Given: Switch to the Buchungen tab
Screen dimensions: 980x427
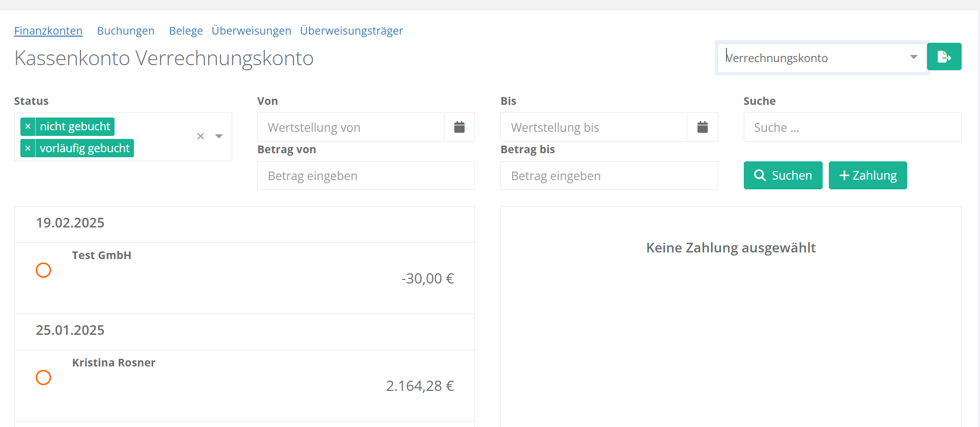Looking at the screenshot, I should tap(126, 31).
